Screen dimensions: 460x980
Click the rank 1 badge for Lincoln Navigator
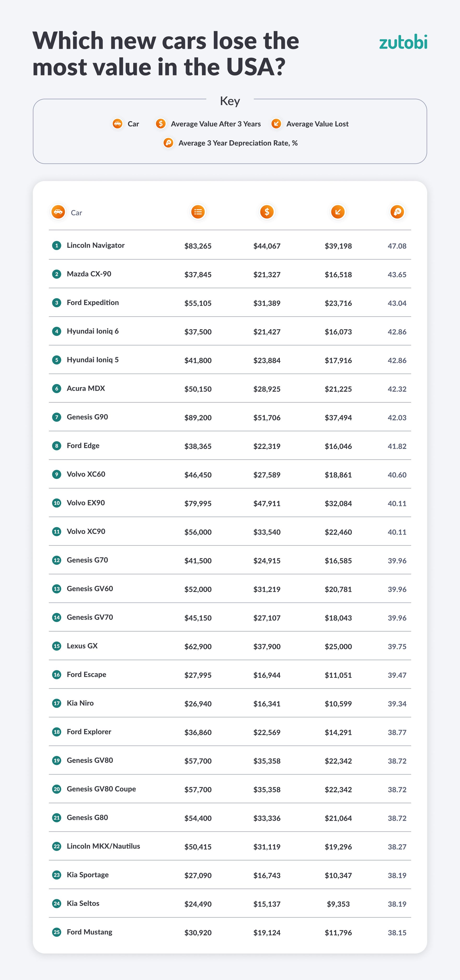point(57,245)
